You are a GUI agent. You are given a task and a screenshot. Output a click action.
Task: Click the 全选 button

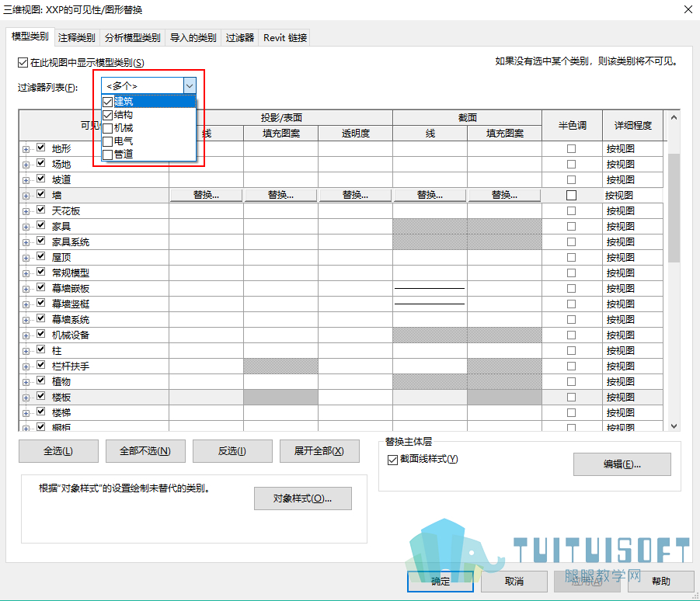pyautogui.click(x=58, y=451)
